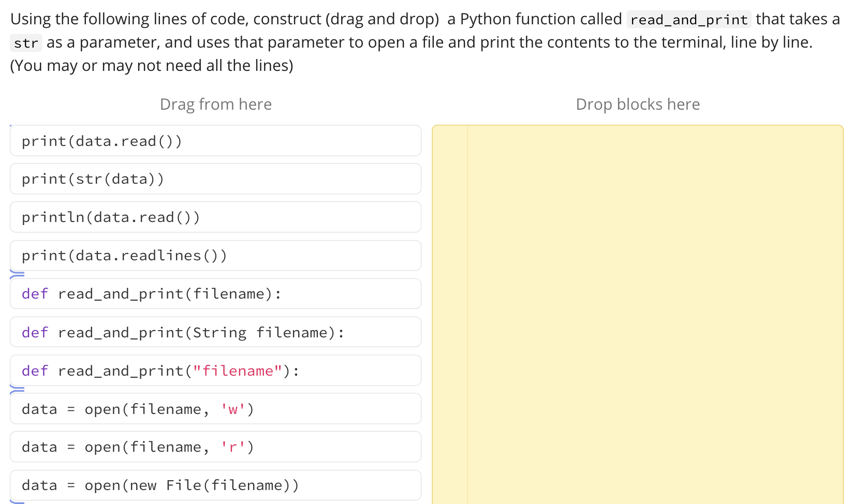Click the indentation guide line in drop area
The height and width of the screenshot is (504, 851).
click(468, 310)
